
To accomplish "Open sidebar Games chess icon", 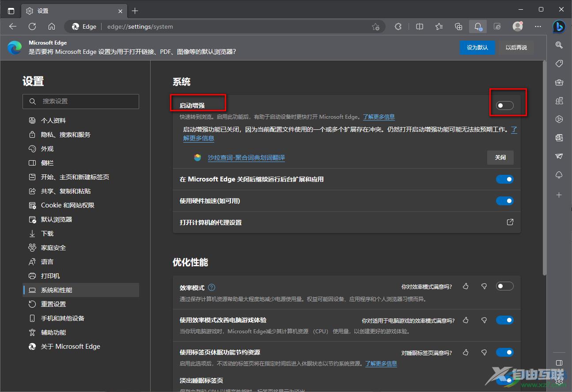I will click(x=559, y=101).
